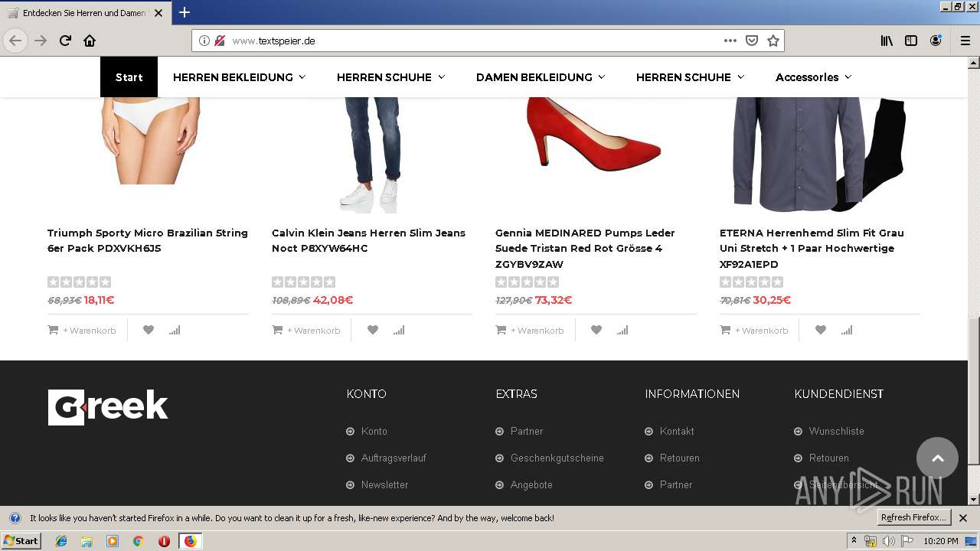Screen dimensions: 980x551
Task: Open Newsletter footer link
Action: tap(384, 485)
